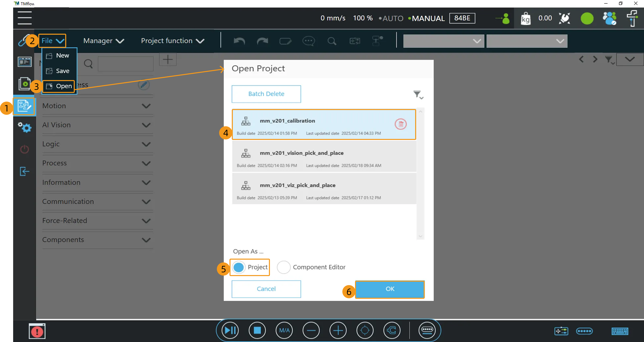This screenshot has height=342, width=644.
Task: Choose Save from the File menu
Action: (62, 71)
